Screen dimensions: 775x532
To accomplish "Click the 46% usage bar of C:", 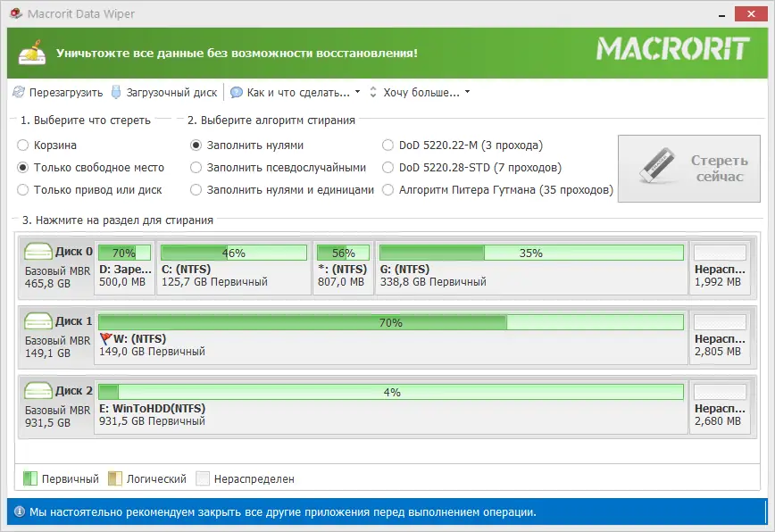I will tap(234, 253).
